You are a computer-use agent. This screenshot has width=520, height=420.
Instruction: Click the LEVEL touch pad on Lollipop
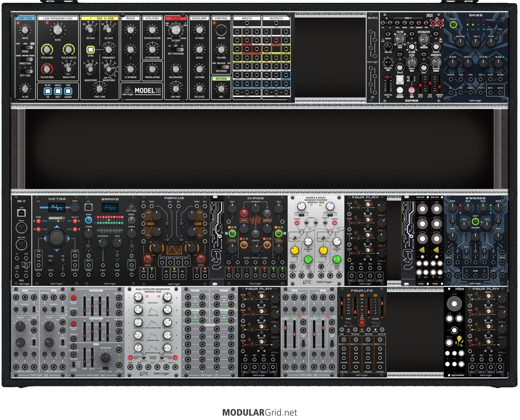[454, 304]
